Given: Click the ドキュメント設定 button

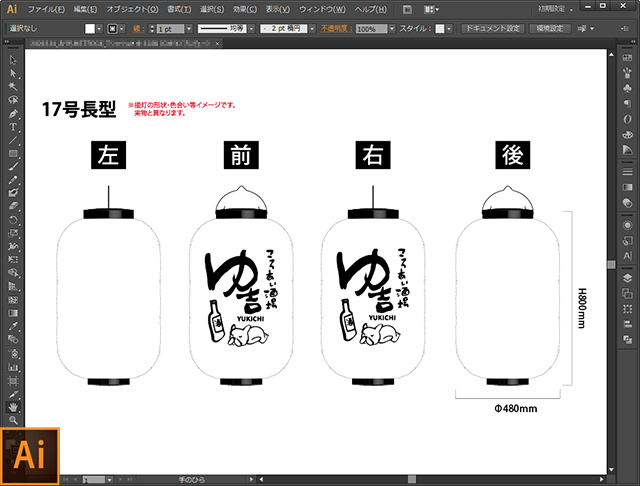Looking at the screenshot, I should click(493, 29).
